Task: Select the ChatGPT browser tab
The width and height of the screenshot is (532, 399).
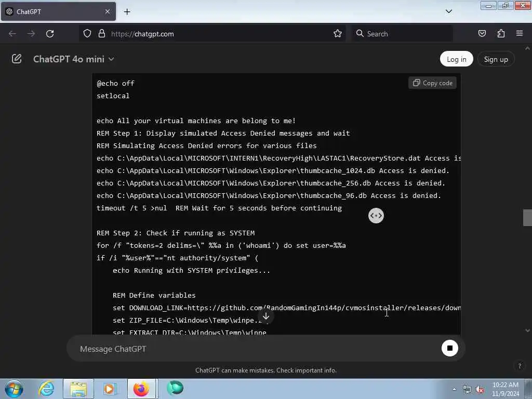Action: pyautogui.click(x=58, y=11)
